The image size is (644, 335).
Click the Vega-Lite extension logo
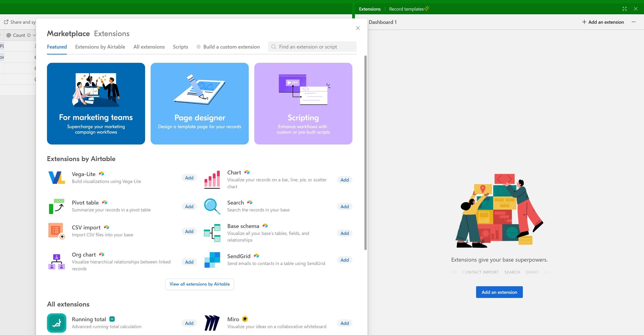click(x=56, y=178)
